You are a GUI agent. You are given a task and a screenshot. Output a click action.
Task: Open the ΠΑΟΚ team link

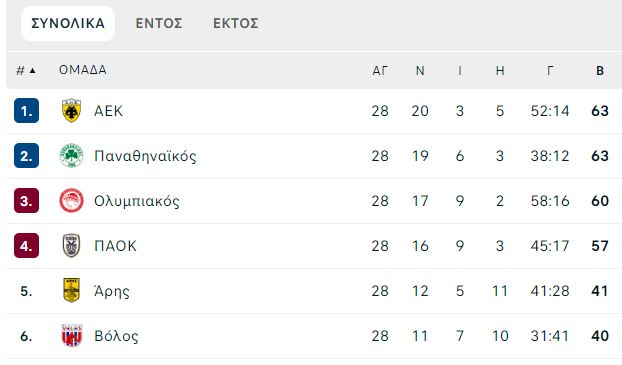pyautogui.click(x=115, y=246)
